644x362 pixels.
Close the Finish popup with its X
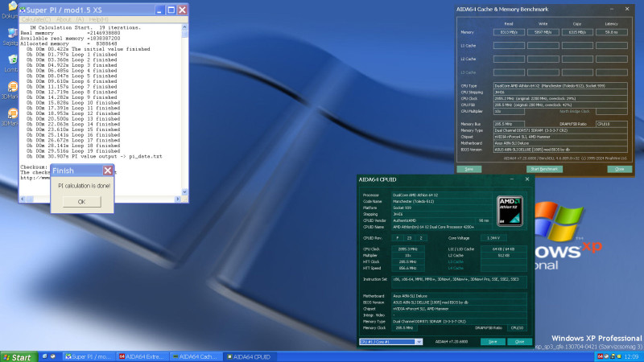click(x=108, y=171)
